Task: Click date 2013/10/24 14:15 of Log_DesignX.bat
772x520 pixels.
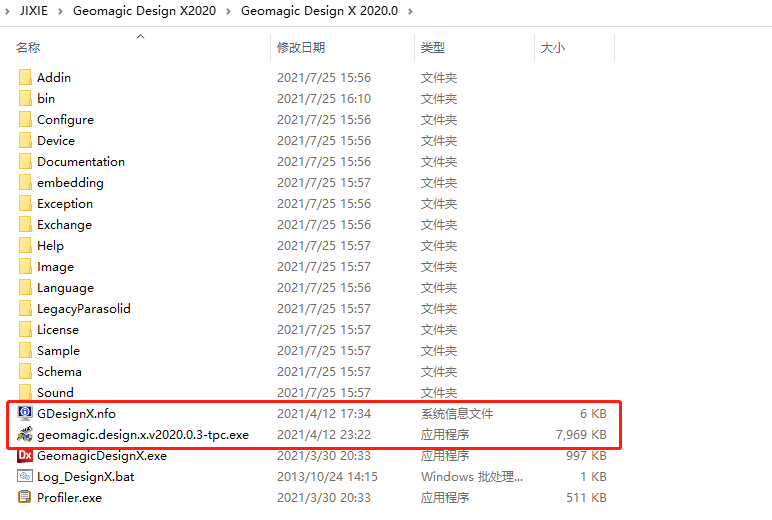Action: [x=327, y=477]
